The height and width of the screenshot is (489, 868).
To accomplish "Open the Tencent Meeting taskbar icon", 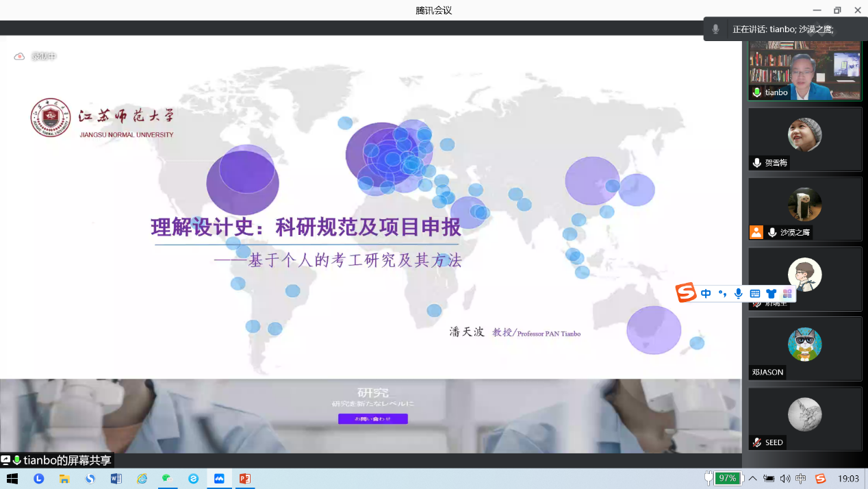I will (219, 479).
